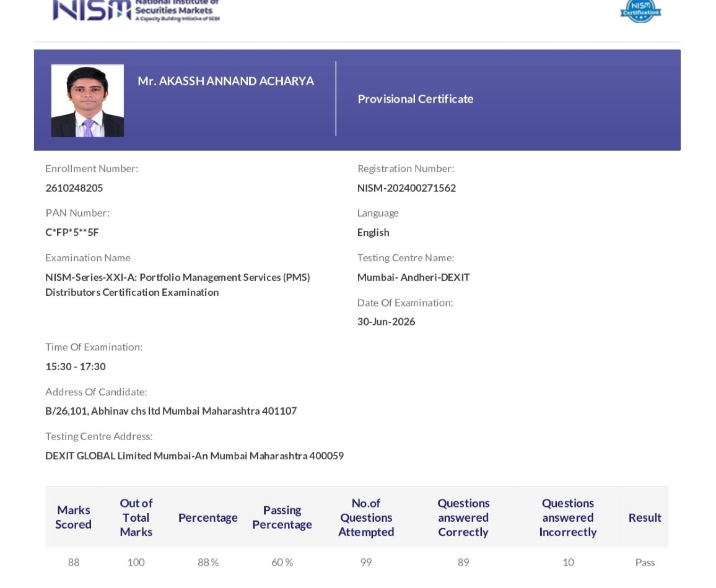Select testing centre Mumbai- Andheri-DEXIT
This screenshot has height=588, width=716.
413,277
